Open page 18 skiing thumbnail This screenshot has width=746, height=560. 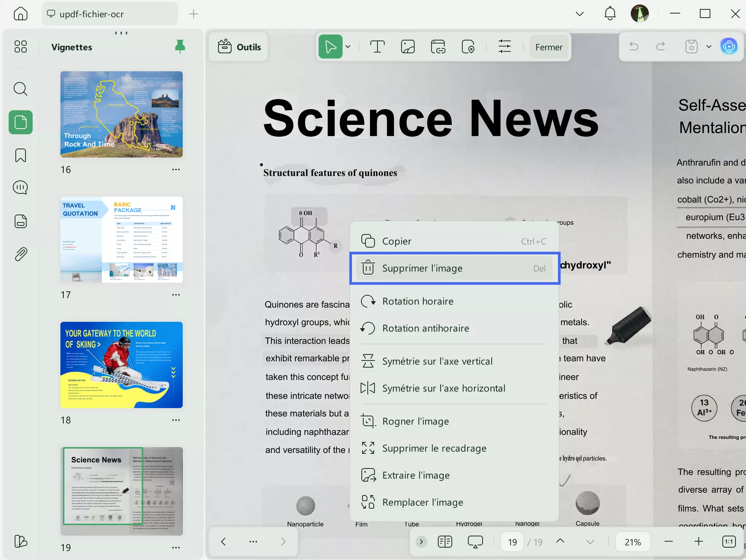click(x=122, y=365)
